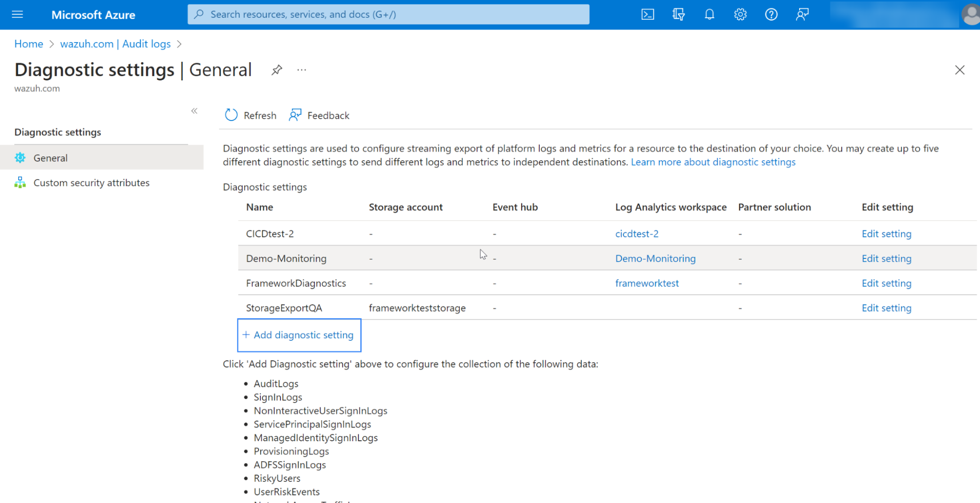Click the top bar feedback person icon
The image size is (980, 503).
pos(802,14)
